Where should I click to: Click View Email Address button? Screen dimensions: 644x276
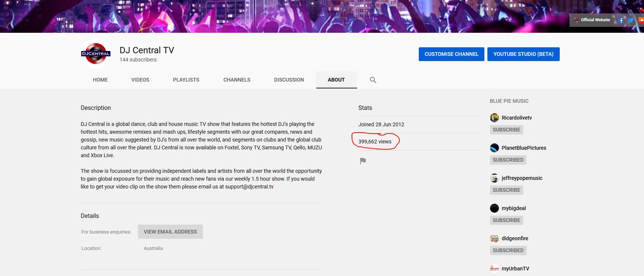pos(170,232)
